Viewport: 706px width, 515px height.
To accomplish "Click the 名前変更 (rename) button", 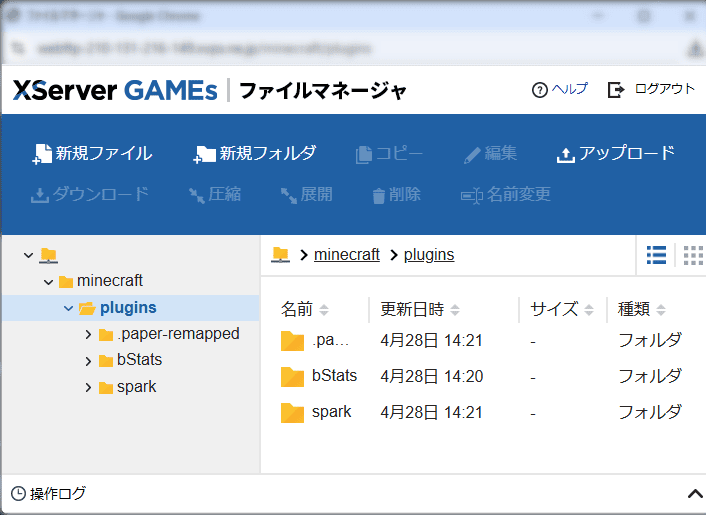I will click(506, 194).
